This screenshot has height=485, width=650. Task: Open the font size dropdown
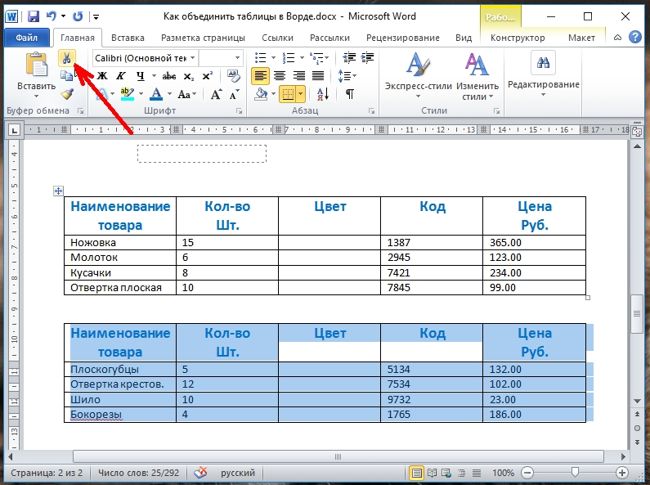click(238, 58)
